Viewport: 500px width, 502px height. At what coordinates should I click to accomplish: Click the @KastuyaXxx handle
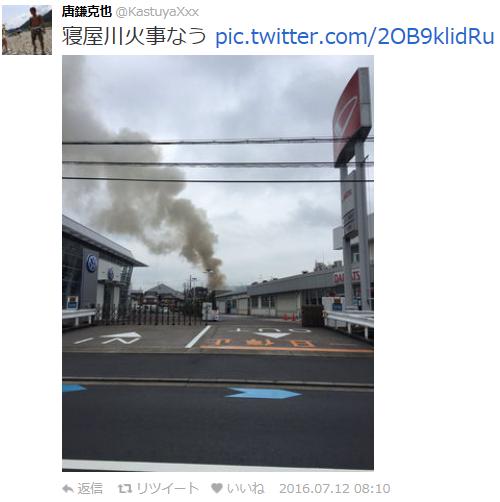tap(157, 12)
